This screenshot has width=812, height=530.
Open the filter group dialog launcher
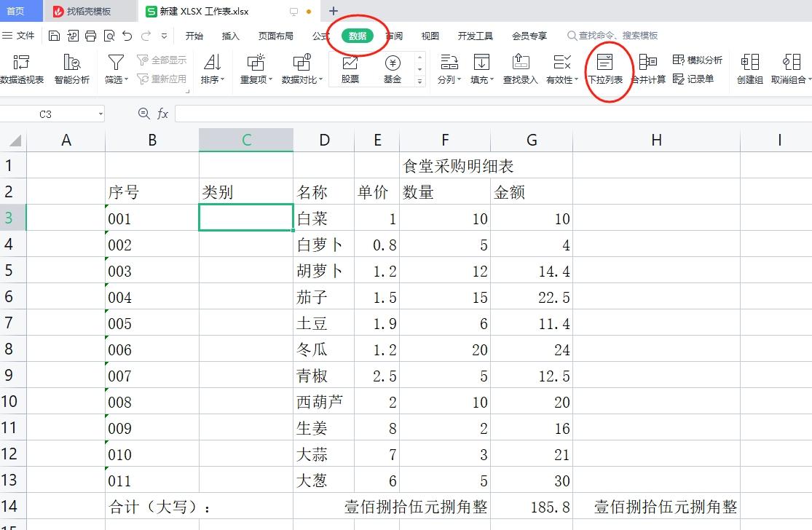187,91
